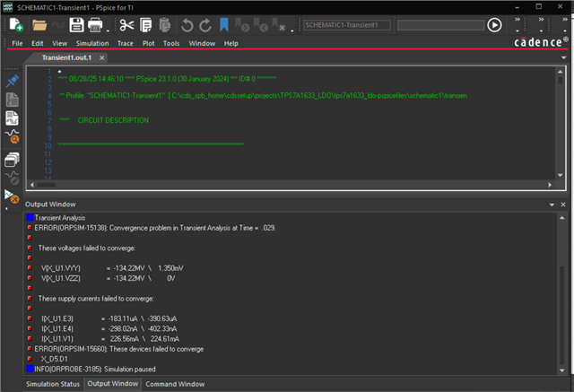Redo the last action
Screen dimensions: 574x392
pyautogui.click(x=205, y=25)
